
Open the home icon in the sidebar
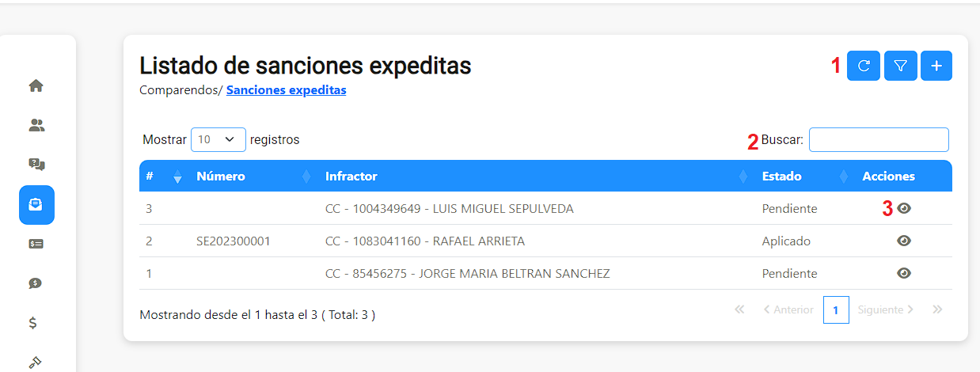pos(36,85)
